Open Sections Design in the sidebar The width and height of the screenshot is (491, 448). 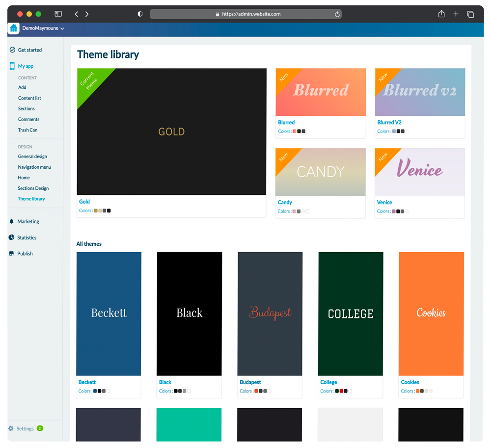(x=33, y=188)
